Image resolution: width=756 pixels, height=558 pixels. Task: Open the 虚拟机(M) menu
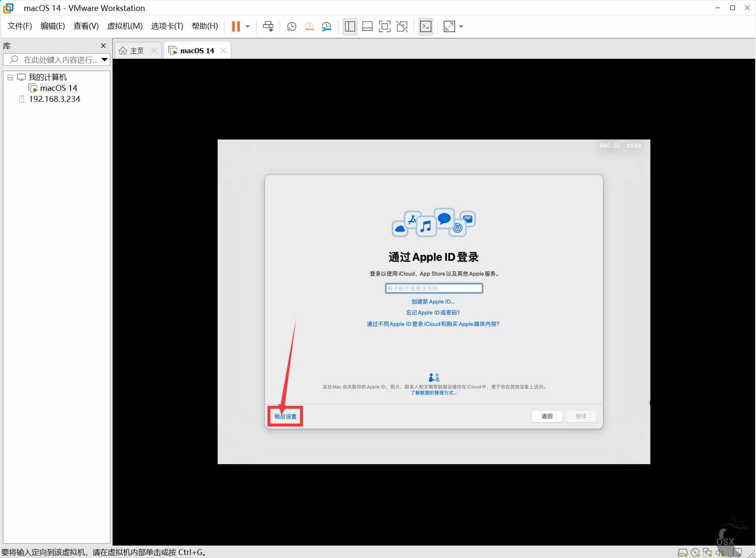(x=125, y=26)
